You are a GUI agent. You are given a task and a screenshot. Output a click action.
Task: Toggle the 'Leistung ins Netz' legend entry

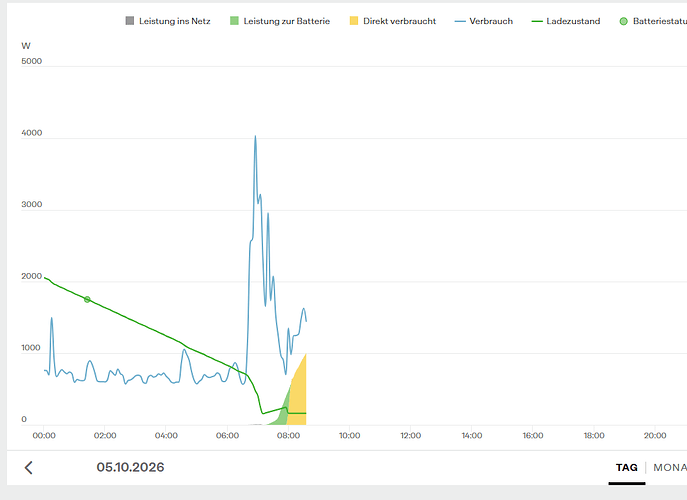pyautogui.click(x=168, y=21)
